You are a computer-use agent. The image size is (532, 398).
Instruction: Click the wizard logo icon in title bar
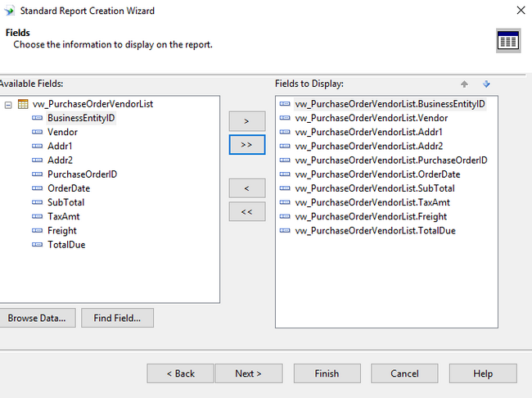pyautogui.click(x=10, y=11)
